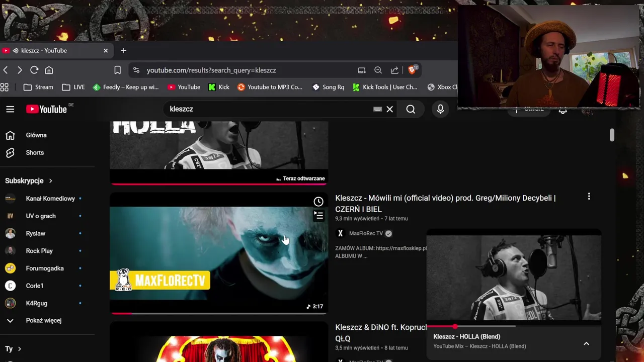
Task: Click the cast/install icon in address bar
Action: point(362,70)
